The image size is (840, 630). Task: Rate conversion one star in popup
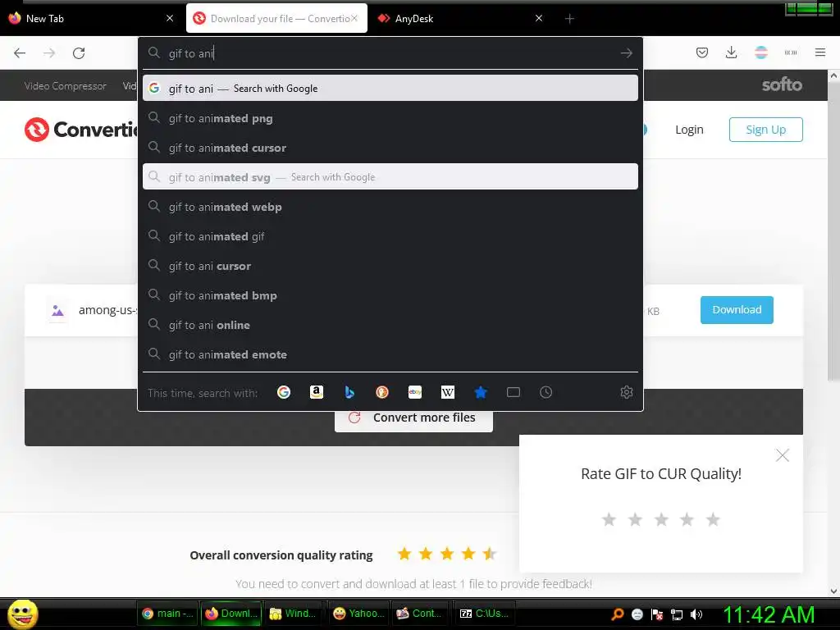tap(609, 519)
